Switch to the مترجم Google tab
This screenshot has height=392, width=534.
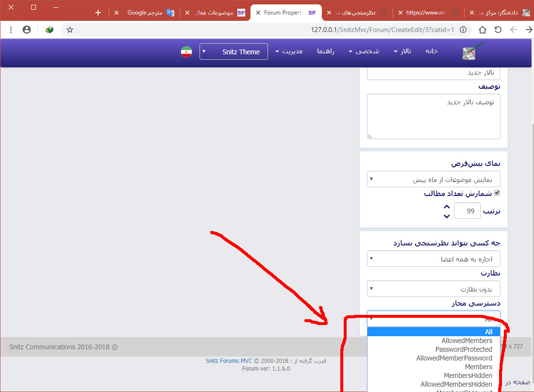[x=146, y=13]
